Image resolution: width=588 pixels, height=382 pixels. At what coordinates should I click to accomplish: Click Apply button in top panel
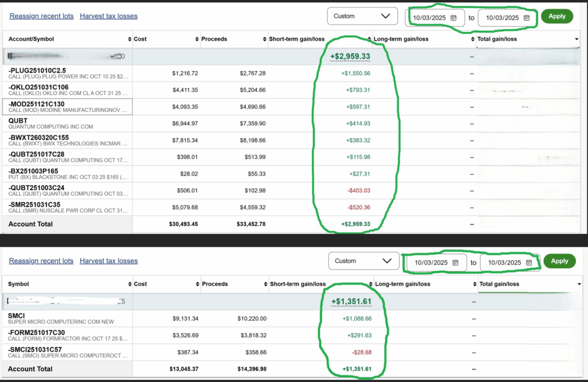557,16
